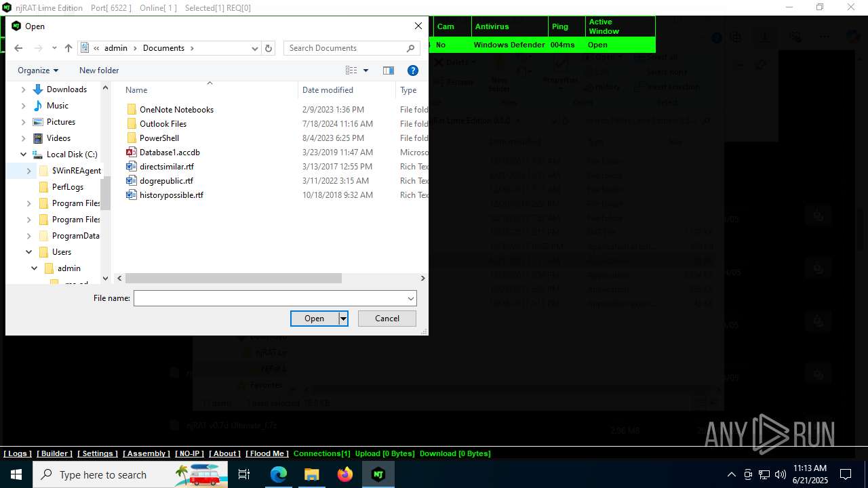Image resolution: width=868 pixels, height=488 pixels.
Task: Click the Open button in dialog
Action: (315, 319)
